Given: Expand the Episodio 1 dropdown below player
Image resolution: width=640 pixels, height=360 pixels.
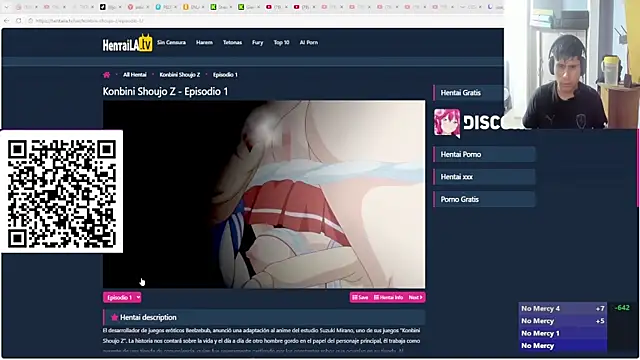Looking at the screenshot, I should (x=122, y=298).
